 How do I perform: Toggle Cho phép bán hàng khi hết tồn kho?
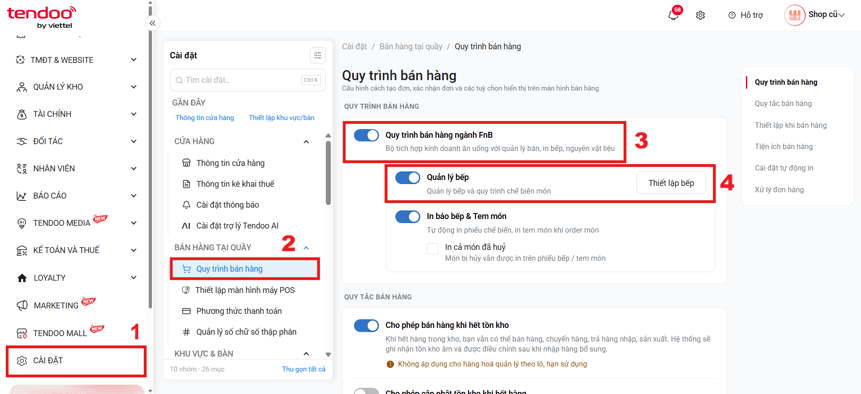(x=366, y=326)
